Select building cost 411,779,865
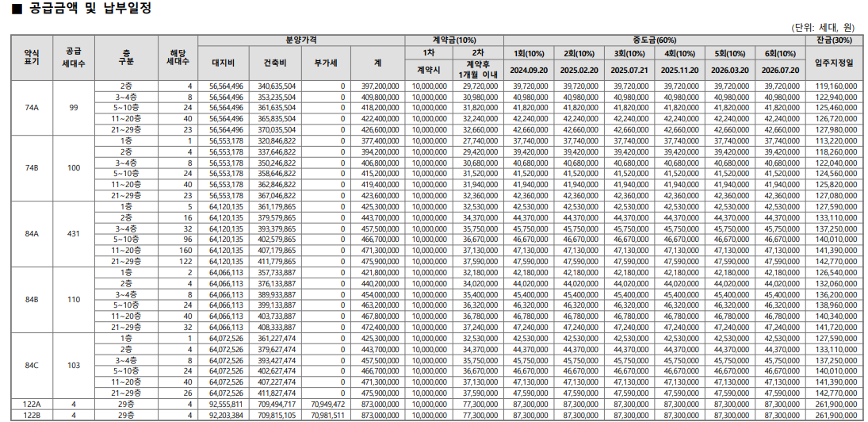The image size is (868, 422). pyautogui.click(x=276, y=262)
